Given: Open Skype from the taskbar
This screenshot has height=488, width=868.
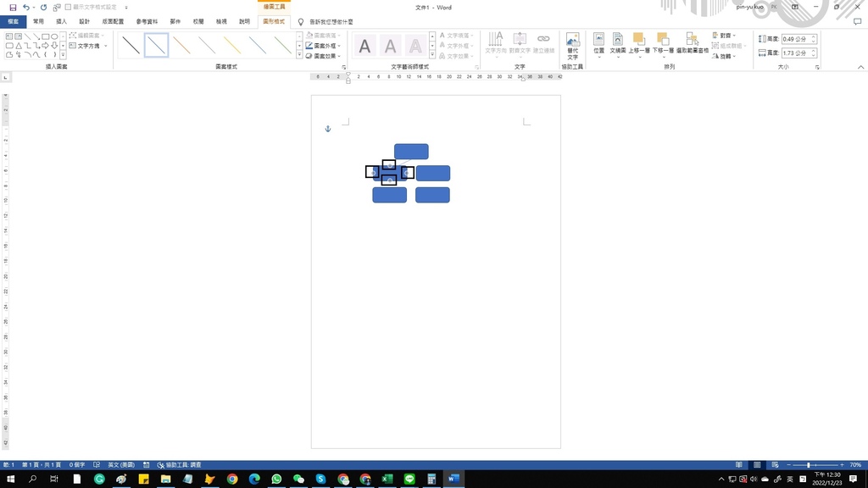Looking at the screenshot, I should pos(320,479).
